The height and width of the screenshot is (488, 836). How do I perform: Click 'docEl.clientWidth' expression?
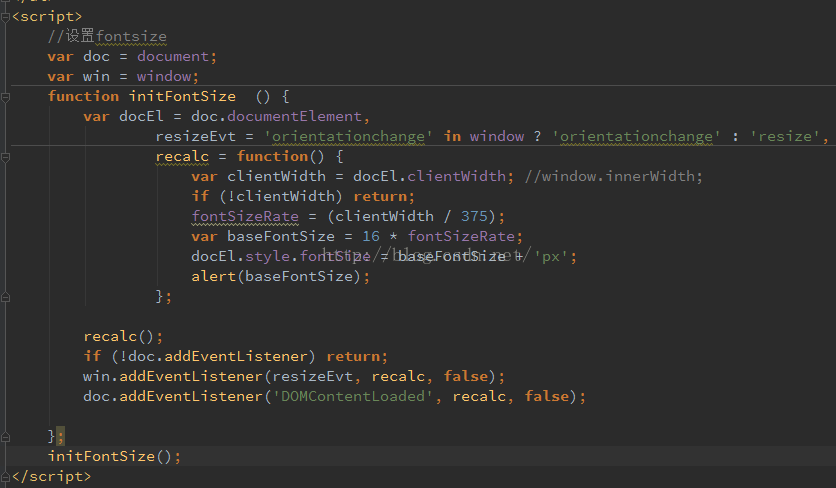pos(429,177)
